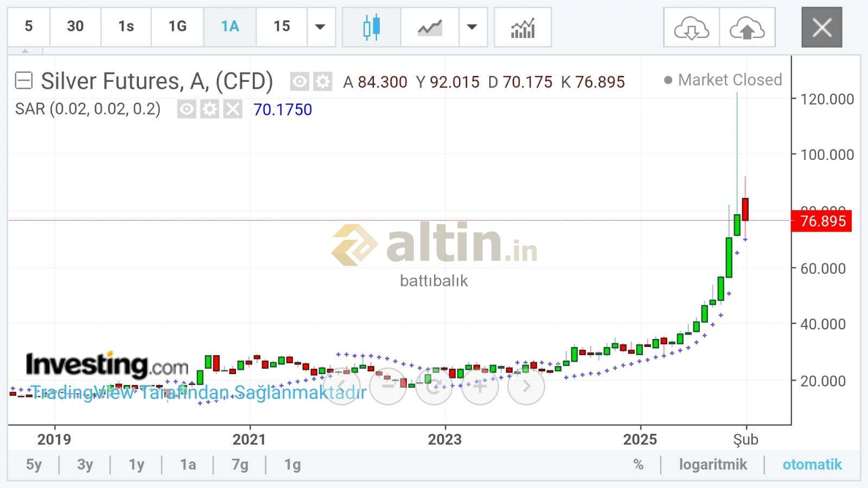Open the chart style dropdown arrow
Image resolution: width=868 pixels, height=488 pixels.
[x=472, y=27]
